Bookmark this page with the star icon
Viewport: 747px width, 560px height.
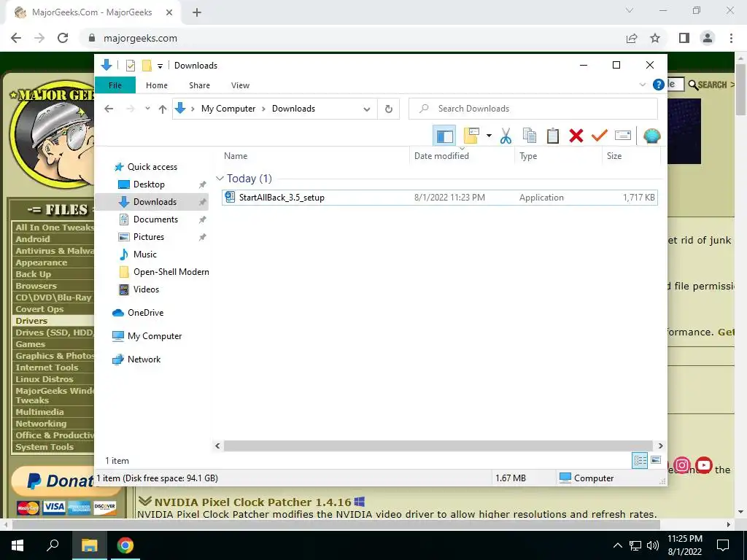click(656, 38)
